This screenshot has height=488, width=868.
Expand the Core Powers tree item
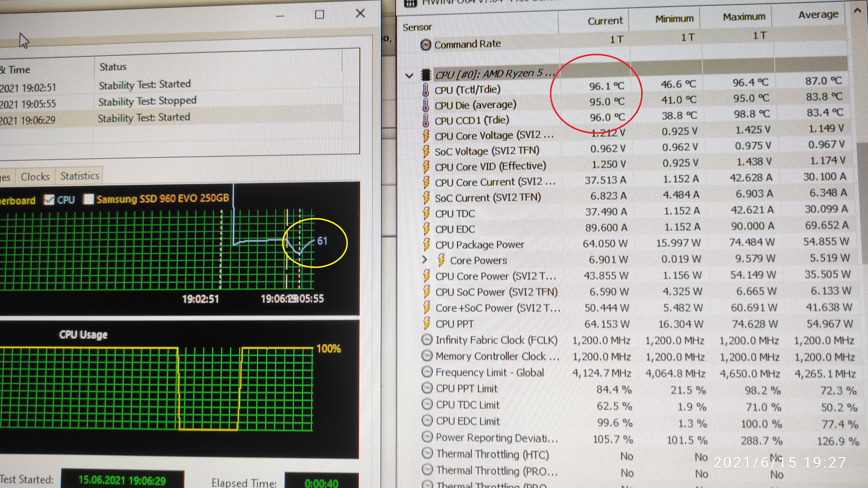coord(425,260)
